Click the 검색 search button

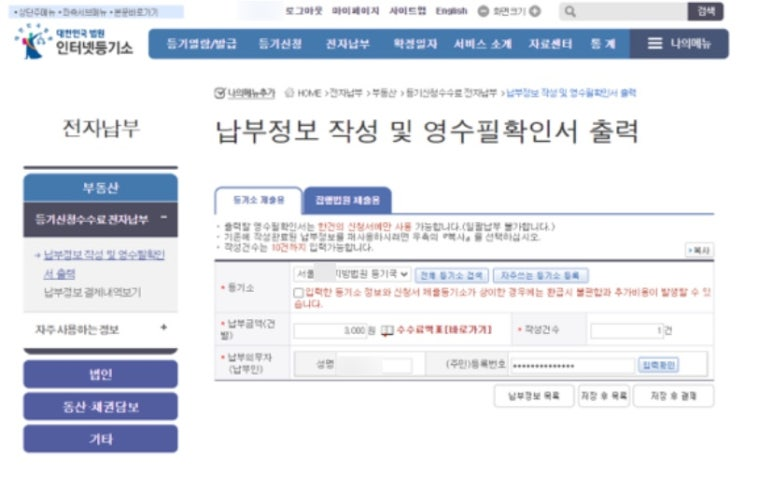[x=705, y=11]
